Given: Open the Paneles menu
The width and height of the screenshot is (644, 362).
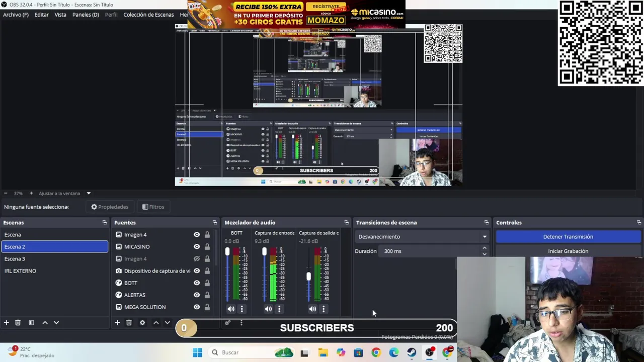Looking at the screenshot, I should point(86,15).
